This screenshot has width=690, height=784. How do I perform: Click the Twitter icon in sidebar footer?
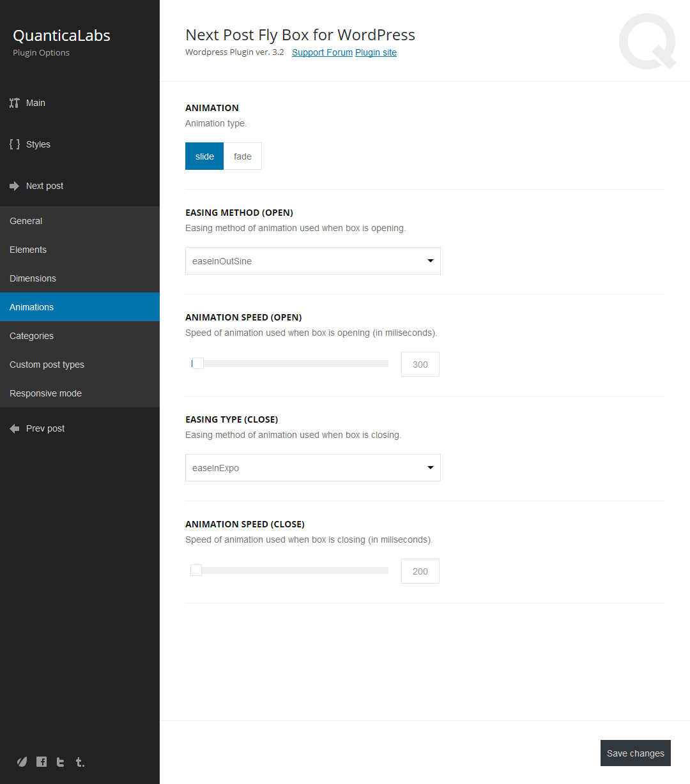[x=60, y=762]
